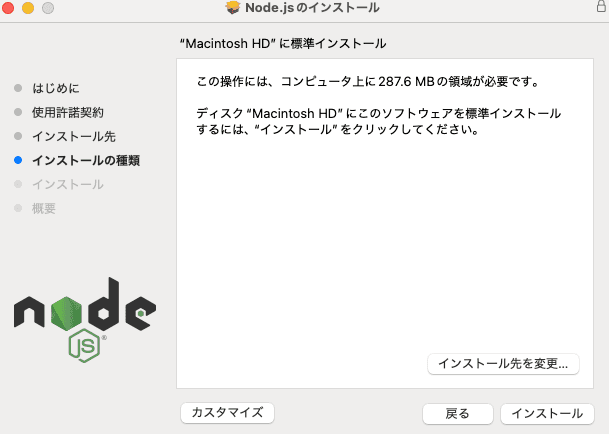Click the green JS hexagon emblem

point(85,345)
